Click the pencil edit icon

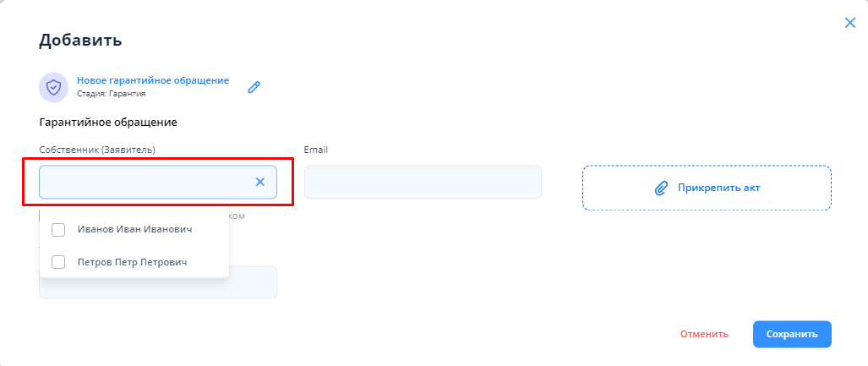(x=254, y=87)
